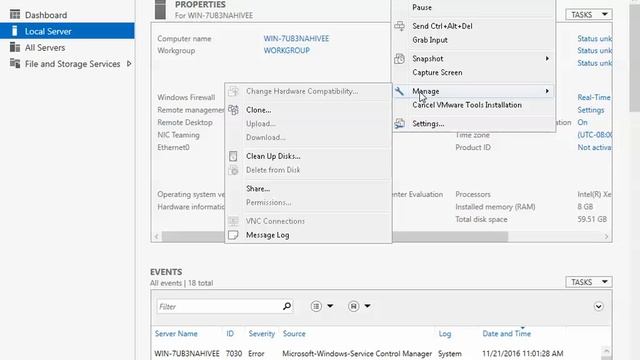The image size is (640, 360).
Task: Sort events by Date and Time column
Action: pos(507,334)
